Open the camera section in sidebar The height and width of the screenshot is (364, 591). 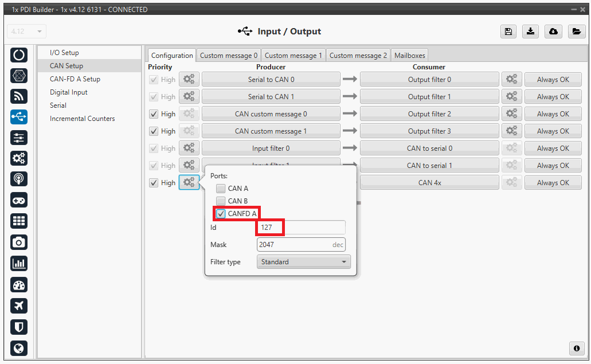point(19,242)
